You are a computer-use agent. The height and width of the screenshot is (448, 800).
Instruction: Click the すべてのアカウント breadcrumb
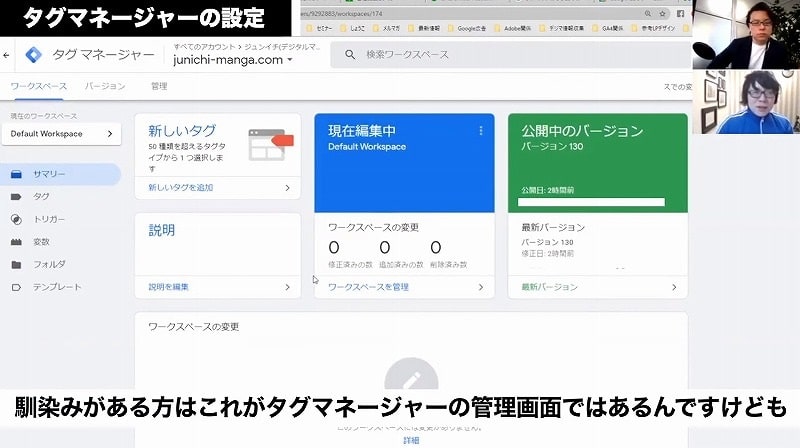pos(204,46)
